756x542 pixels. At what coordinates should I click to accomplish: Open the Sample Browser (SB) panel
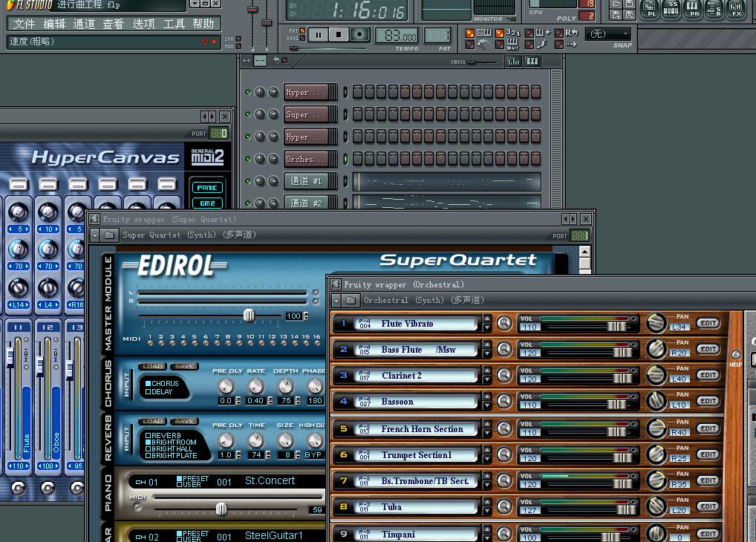(714, 9)
